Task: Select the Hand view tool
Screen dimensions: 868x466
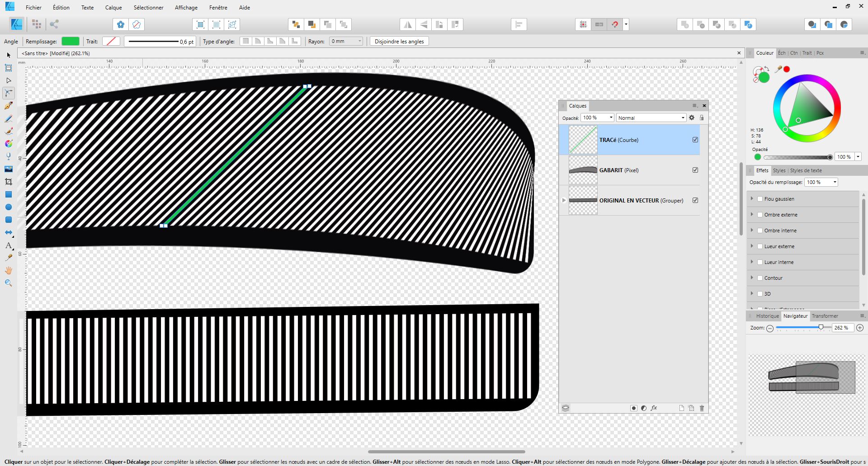Action: (x=8, y=270)
